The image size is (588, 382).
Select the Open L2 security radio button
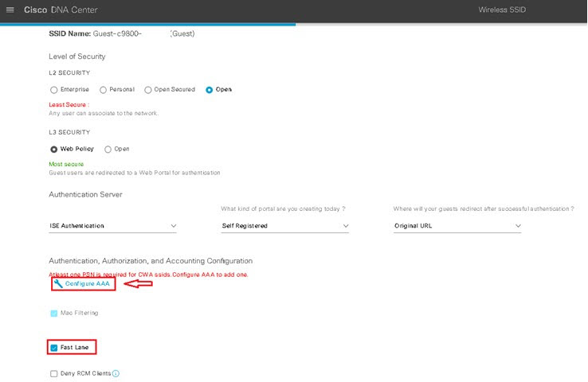[x=210, y=90]
